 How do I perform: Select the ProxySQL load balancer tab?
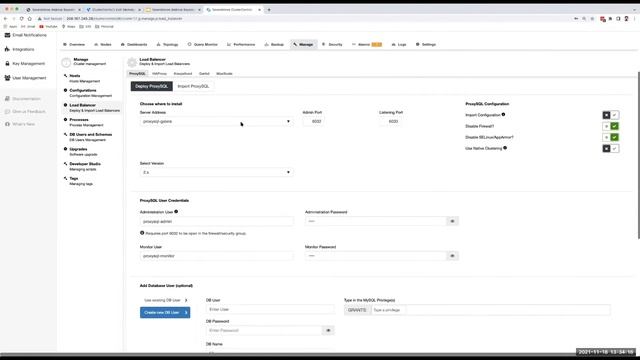pos(137,74)
